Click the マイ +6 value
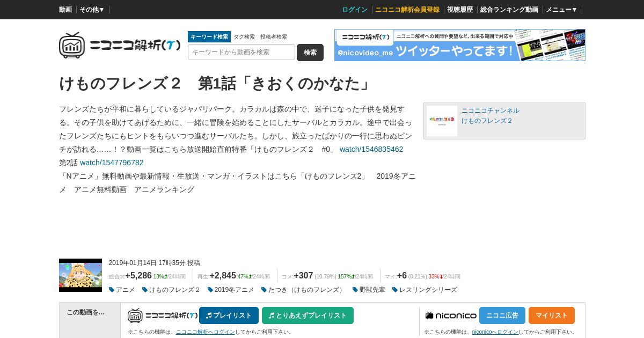Viewport: 644px width, 338px height. point(402,276)
